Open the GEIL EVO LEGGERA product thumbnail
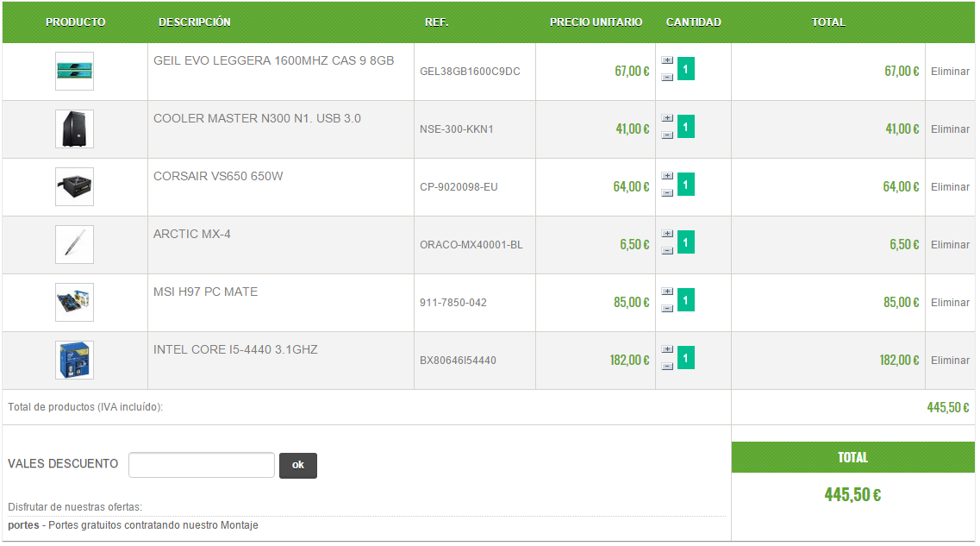980x546 pixels. tap(74, 71)
